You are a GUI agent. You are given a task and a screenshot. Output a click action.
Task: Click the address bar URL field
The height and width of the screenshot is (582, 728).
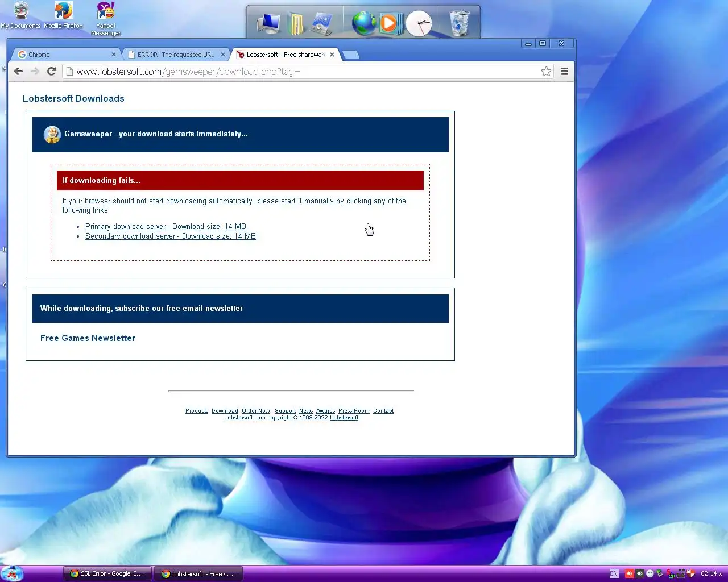tap(307, 72)
